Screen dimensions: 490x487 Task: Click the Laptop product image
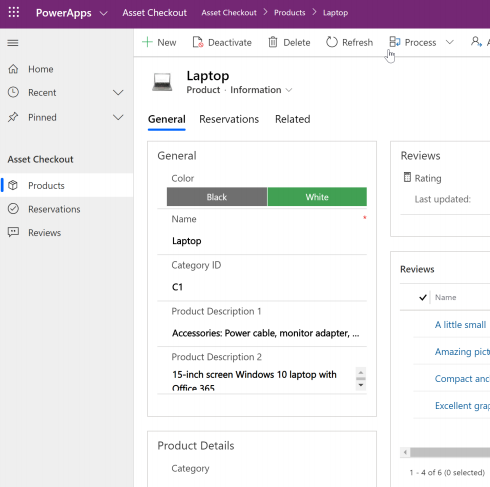click(162, 82)
